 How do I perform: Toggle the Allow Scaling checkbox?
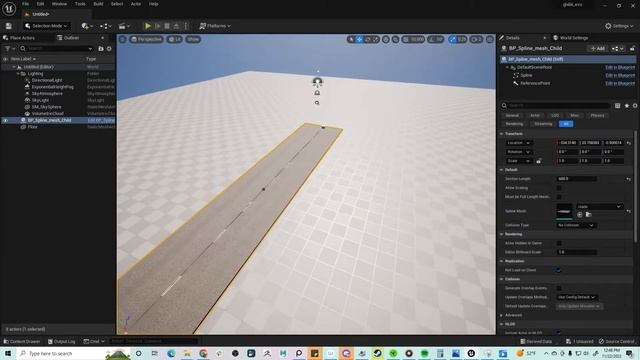(x=559, y=188)
